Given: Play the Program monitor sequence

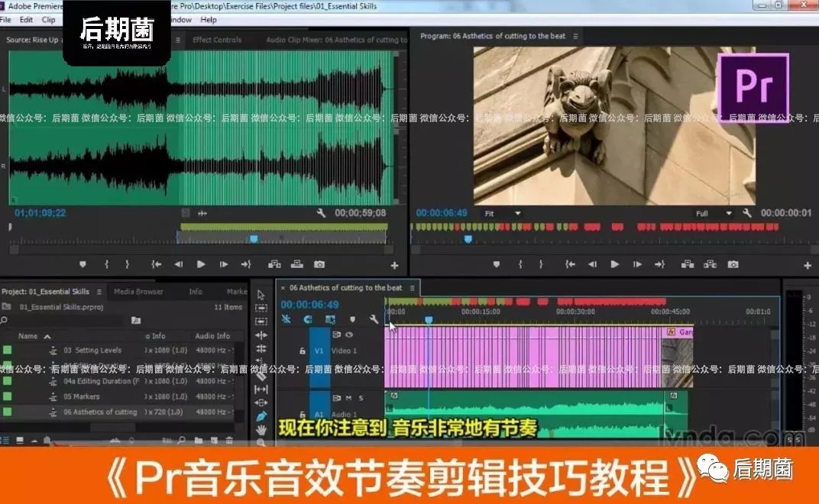Looking at the screenshot, I should click(x=614, y=264).
